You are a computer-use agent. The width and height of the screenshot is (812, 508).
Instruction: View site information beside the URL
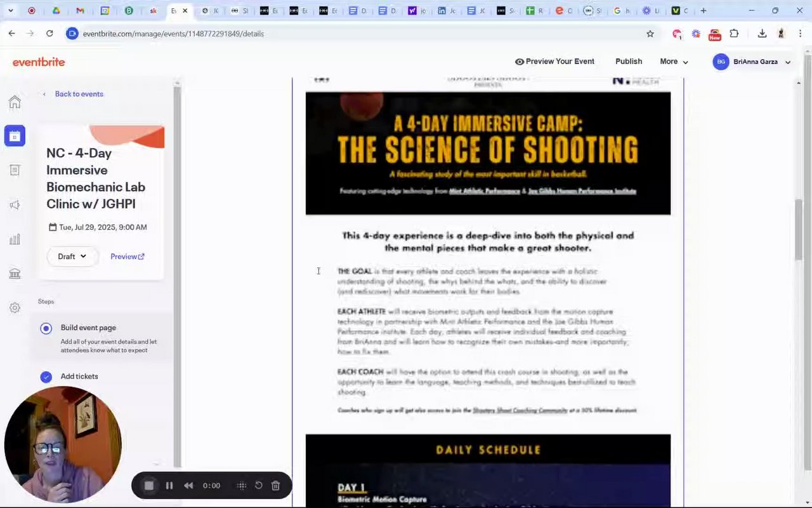(x=72, y=34)
